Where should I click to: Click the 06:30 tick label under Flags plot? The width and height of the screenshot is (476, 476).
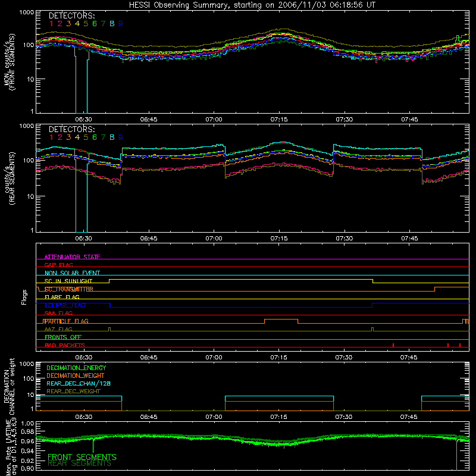83,358
